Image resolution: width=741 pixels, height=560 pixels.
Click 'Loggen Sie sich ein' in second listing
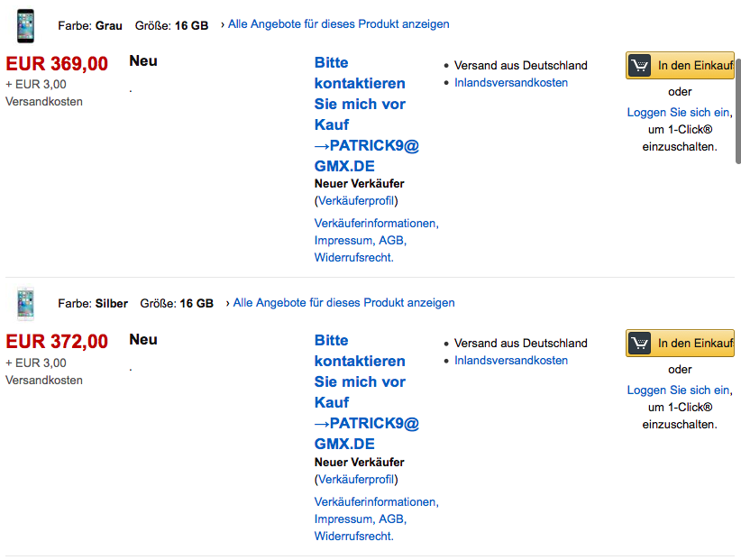point(678,390)
